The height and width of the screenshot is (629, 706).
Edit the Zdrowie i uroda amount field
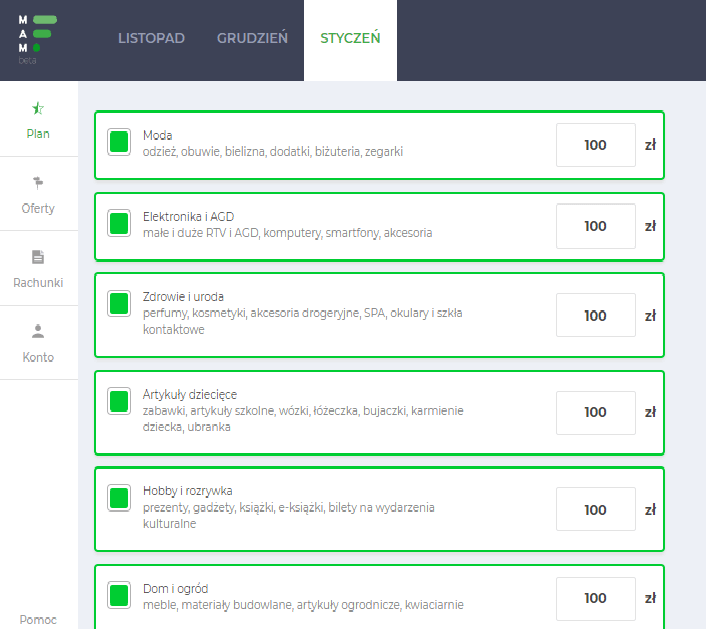pyautogui.click(x=595, y=315)
